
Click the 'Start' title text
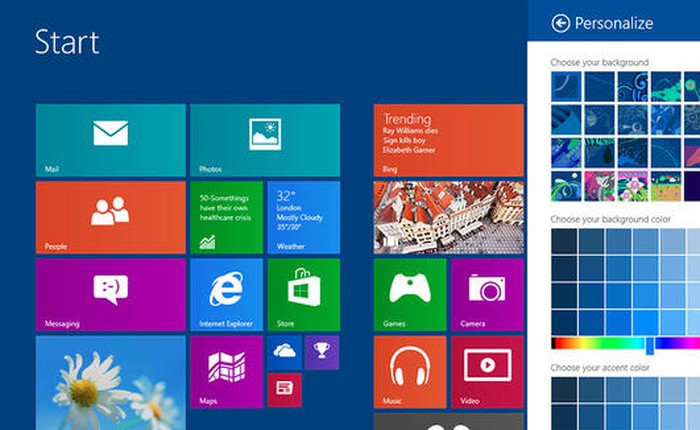tap(67, 42)
